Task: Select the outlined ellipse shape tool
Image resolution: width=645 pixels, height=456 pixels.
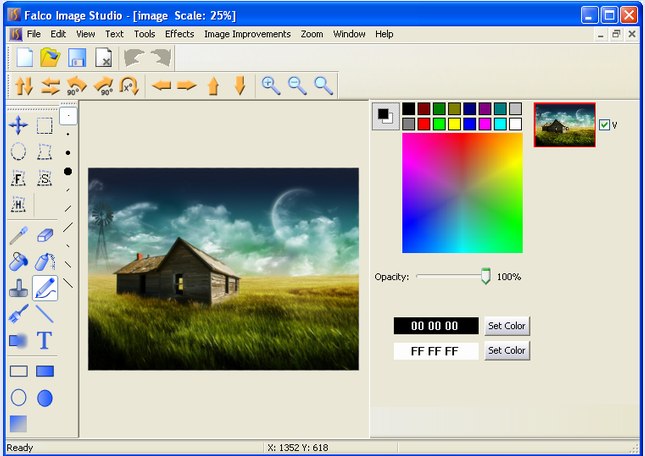Action: [19, 398]
